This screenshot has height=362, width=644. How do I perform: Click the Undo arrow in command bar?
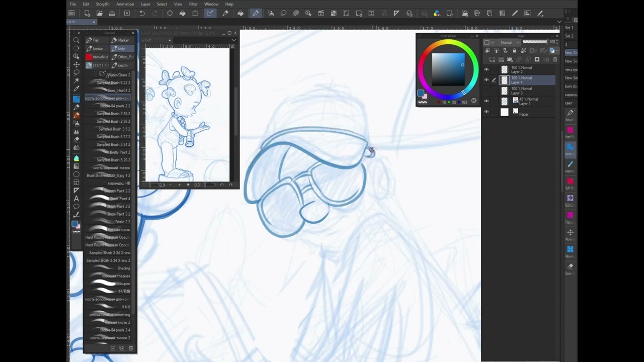[x=142, y=14]
